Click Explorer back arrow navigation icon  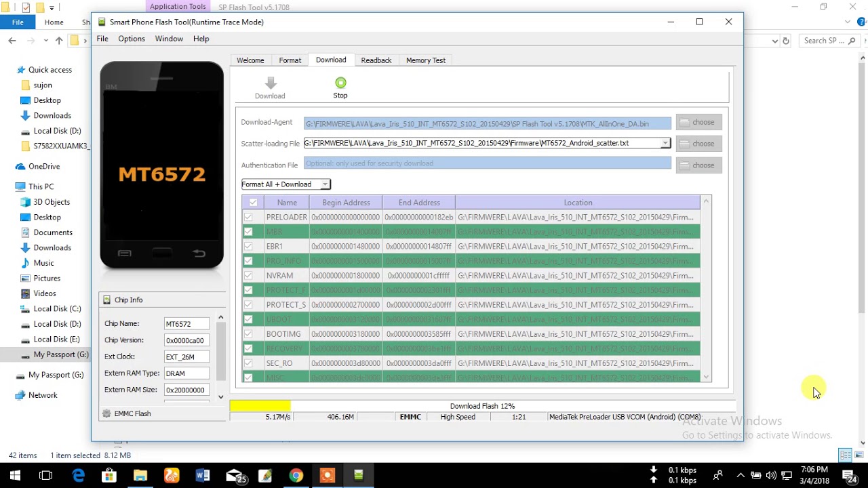click(12, 41)
